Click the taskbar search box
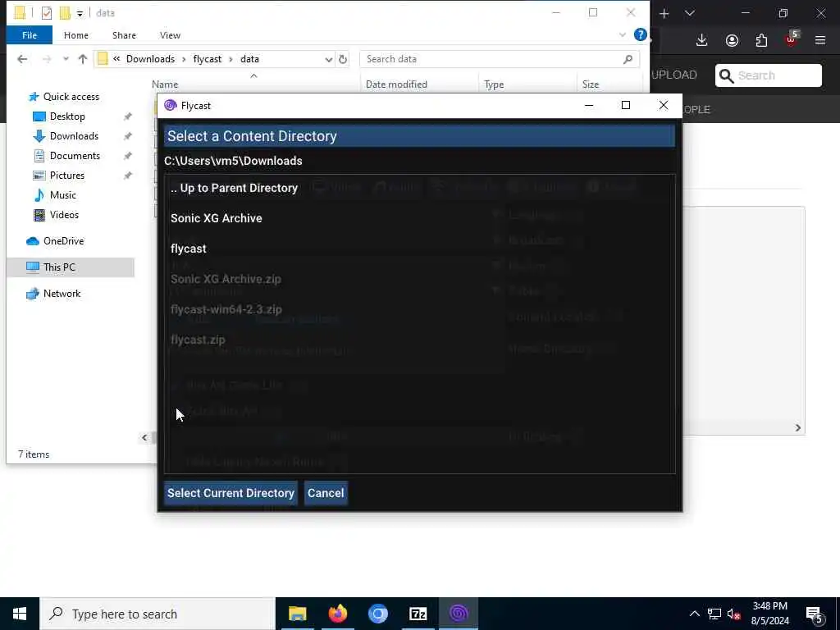This screenshot has height=630, width=840. click(157, 614)
